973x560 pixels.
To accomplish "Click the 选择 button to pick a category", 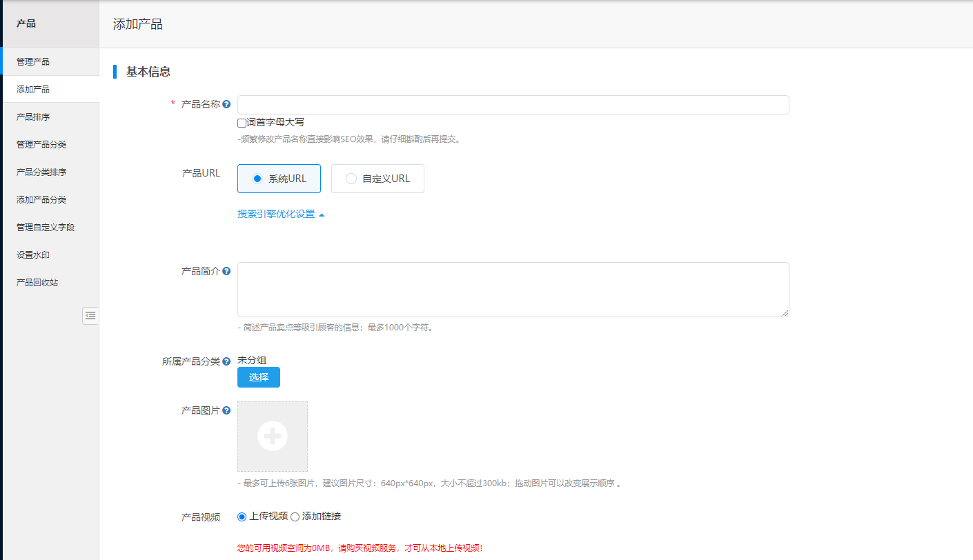I will click(258, 377).
